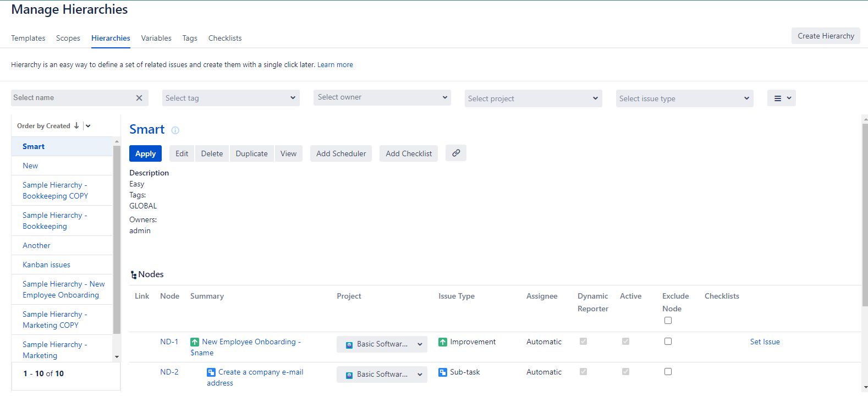Click the info icon next to Smart title
This screenshot has width=868, height=396.
click(175, 130)
